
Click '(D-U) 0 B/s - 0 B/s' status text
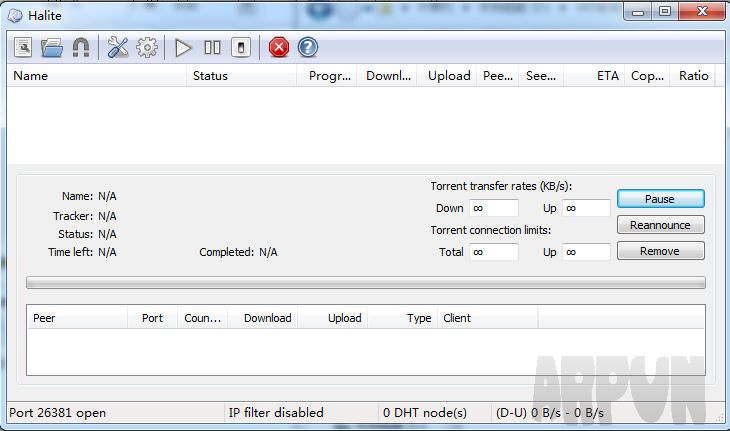[550, 413]
